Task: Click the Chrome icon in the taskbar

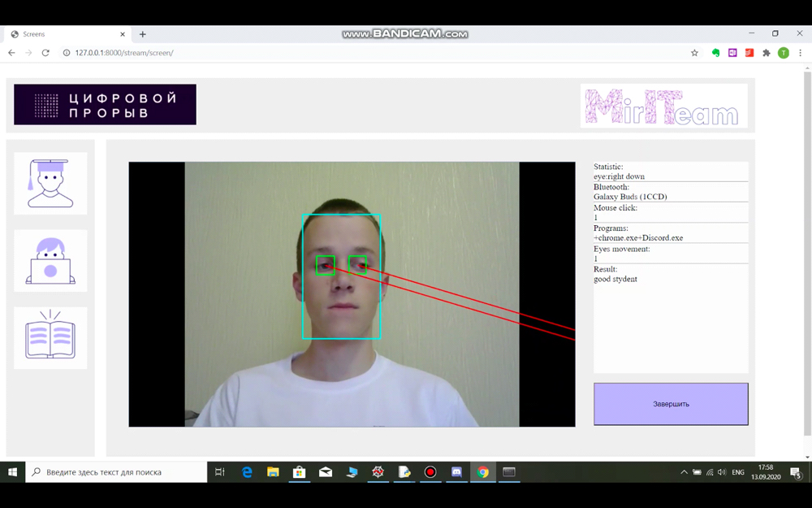Action: click(x=482, y=472)
